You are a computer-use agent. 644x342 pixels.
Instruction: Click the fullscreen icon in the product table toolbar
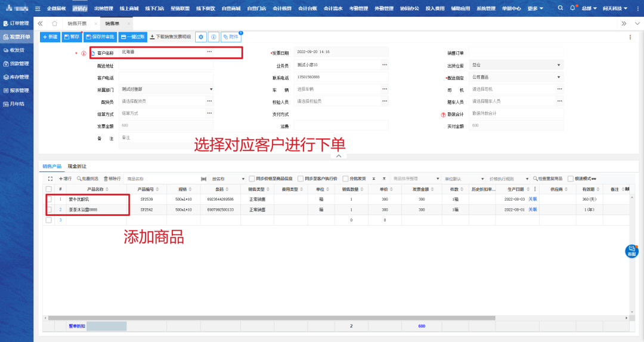point(50,178)
